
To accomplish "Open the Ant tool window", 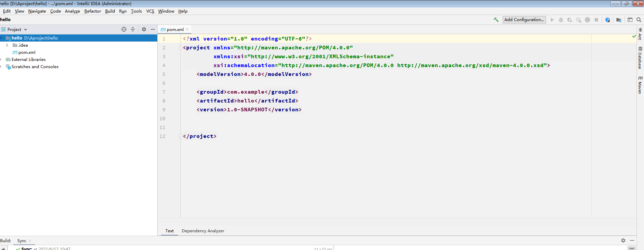I will [x=640, y=34].
